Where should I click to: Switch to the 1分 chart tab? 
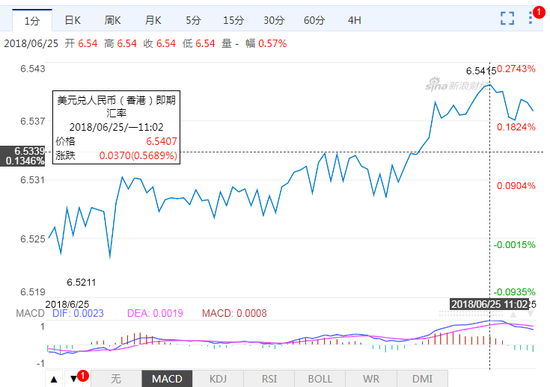pos(32,21)
